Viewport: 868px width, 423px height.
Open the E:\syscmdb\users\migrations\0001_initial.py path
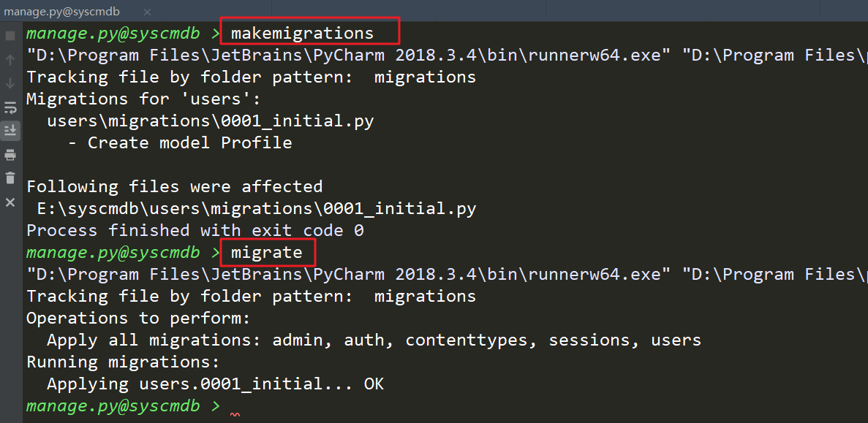[257, 209]
